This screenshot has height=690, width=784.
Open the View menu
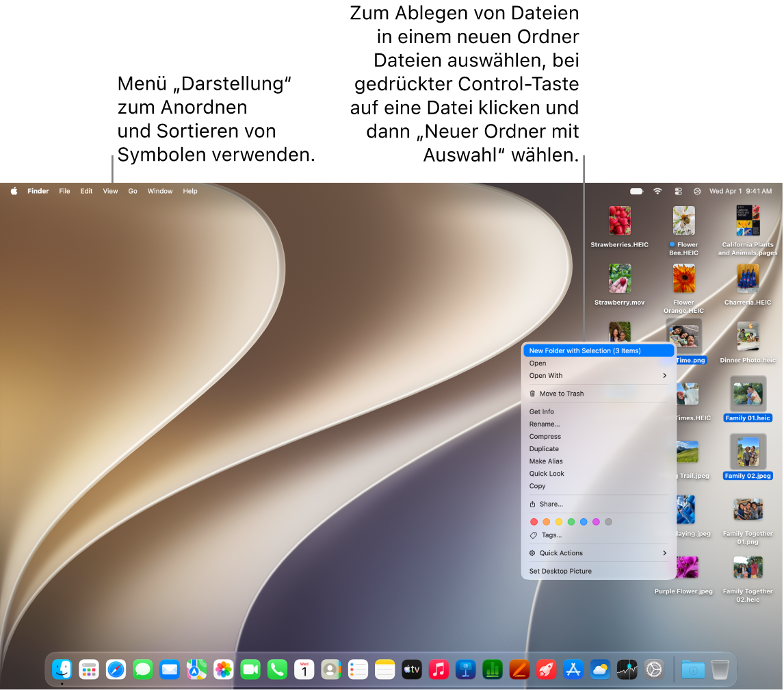[111, 191]
